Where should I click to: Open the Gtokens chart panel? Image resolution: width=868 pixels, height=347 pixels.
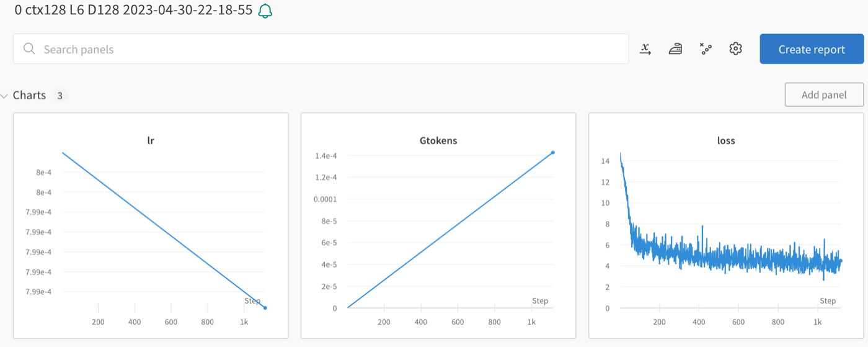pos(438,225)
